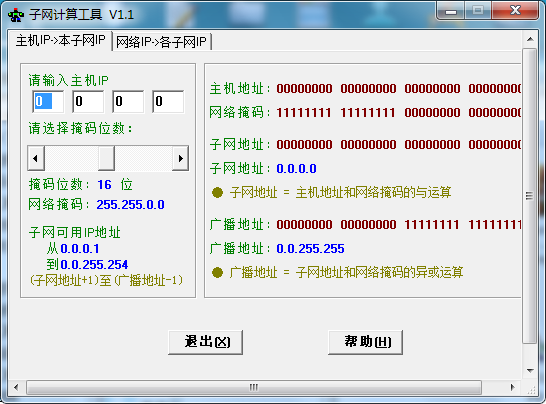The width and height of the screenshot is (546, 404).
Task: Click 请输入主机IP label
Action: click(x=69, y=80)
